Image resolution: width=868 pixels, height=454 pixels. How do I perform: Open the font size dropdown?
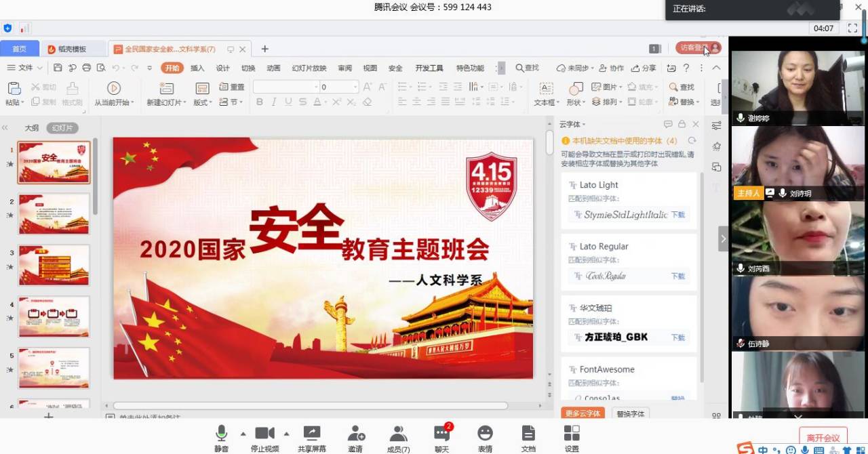click(x=355, y=87)
